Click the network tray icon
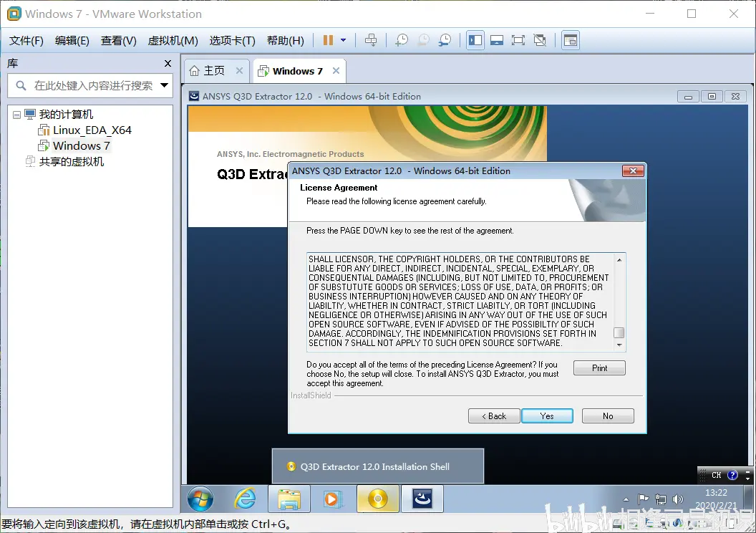 coord(661,499)
